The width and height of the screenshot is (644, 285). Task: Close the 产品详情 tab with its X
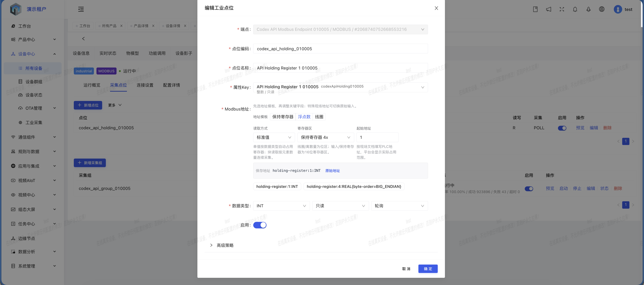(x=153, y=26)
